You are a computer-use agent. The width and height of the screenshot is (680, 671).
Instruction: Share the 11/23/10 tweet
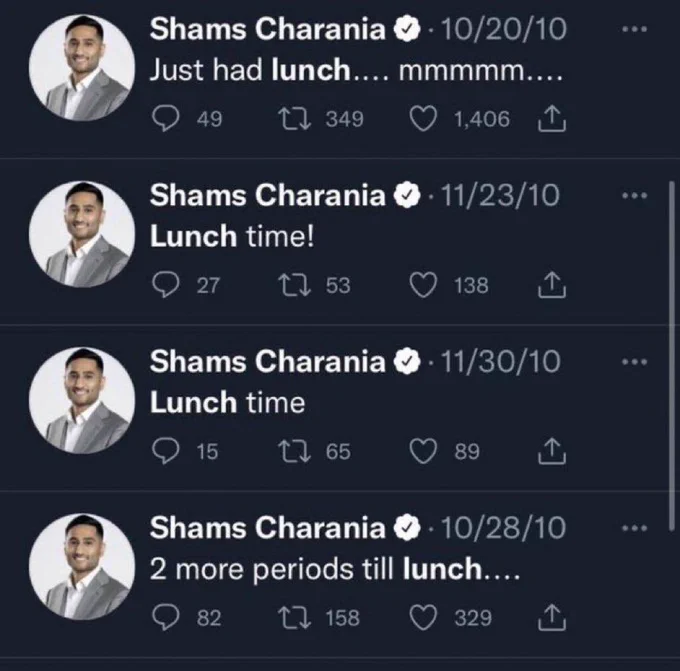click(x=552, y=285)
